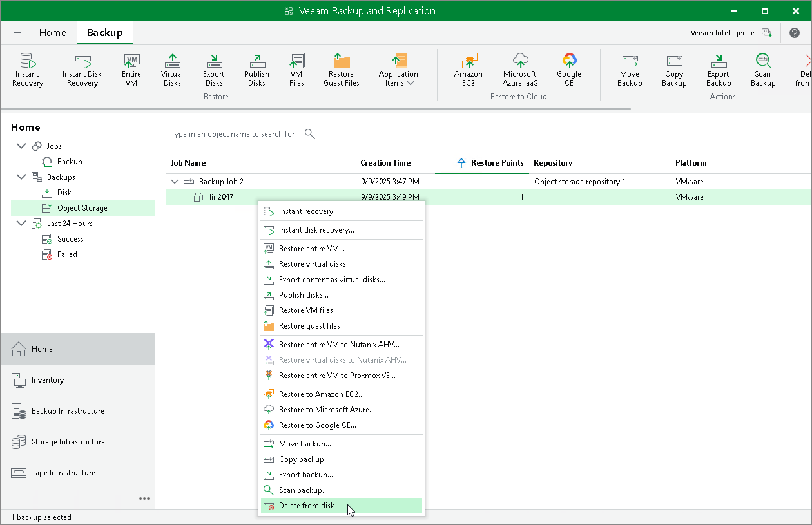The image size is (812, 525).
Task: Open the hamburger main menu
Action: [17, 33]
